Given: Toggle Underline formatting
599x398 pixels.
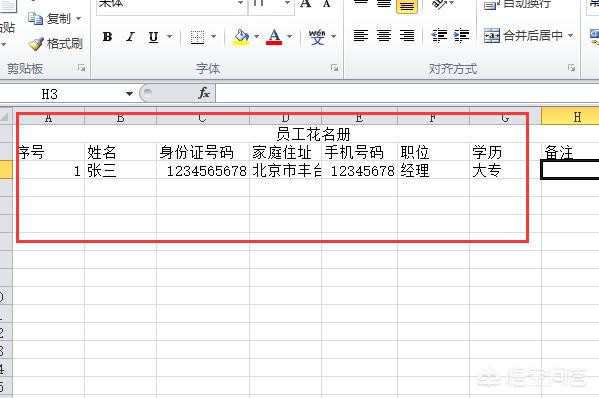Looking at the screenshot, I should tap(154, 37).
